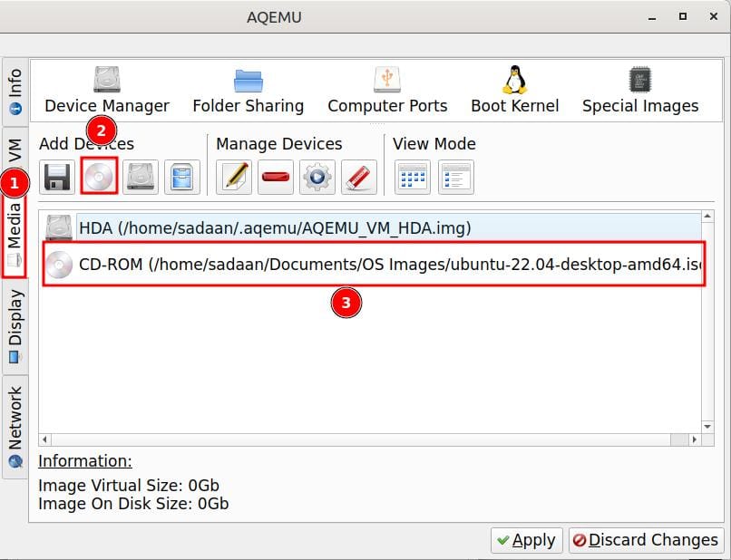Select the HDA AQEMU_VM_HDA.img row
731x560 pixels.
[372, 227]
